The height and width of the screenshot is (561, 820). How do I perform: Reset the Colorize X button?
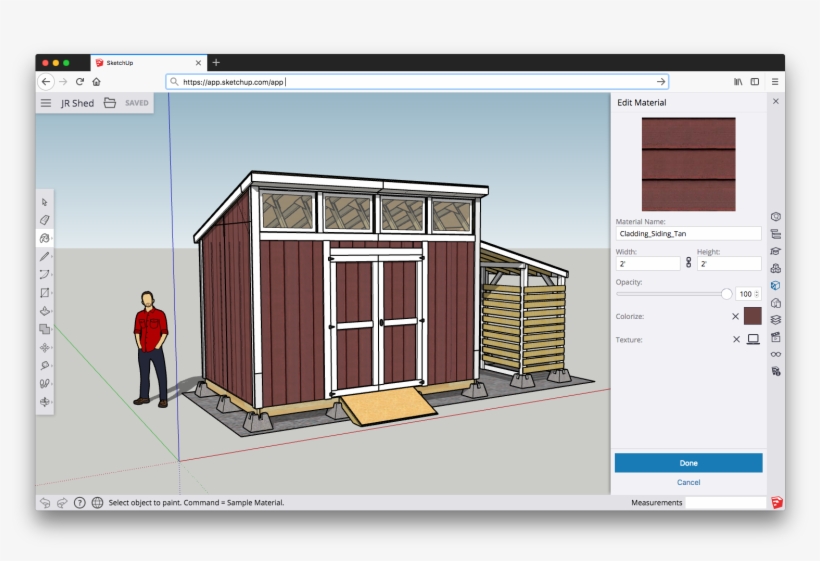[x=735, y=316]
